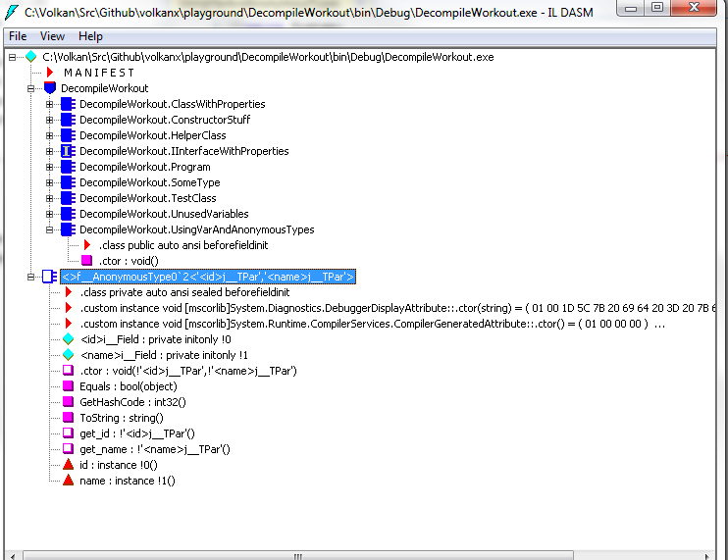Click the cyan diamond icon for <id>i__Field
This screenshot has height=560, width=728.
click(x=68, y=339)
